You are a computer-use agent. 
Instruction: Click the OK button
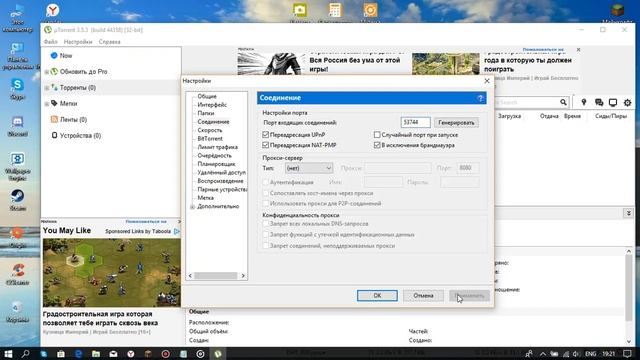377,296
